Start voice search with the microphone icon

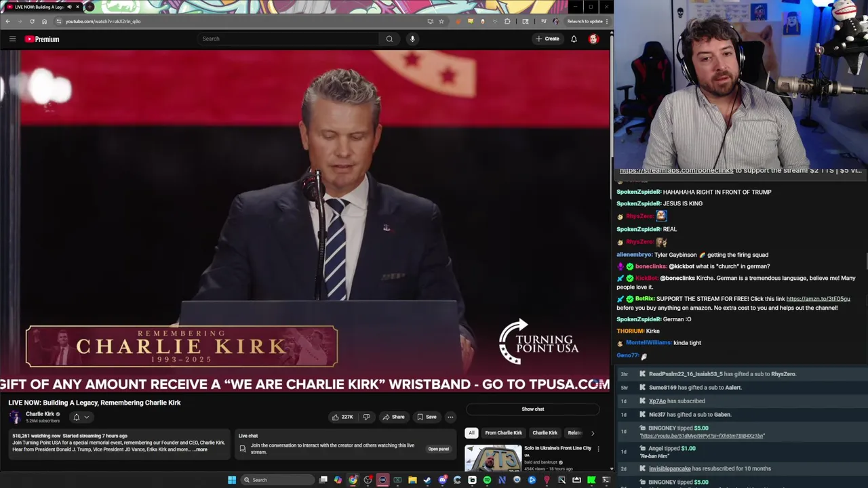(412, 39)
